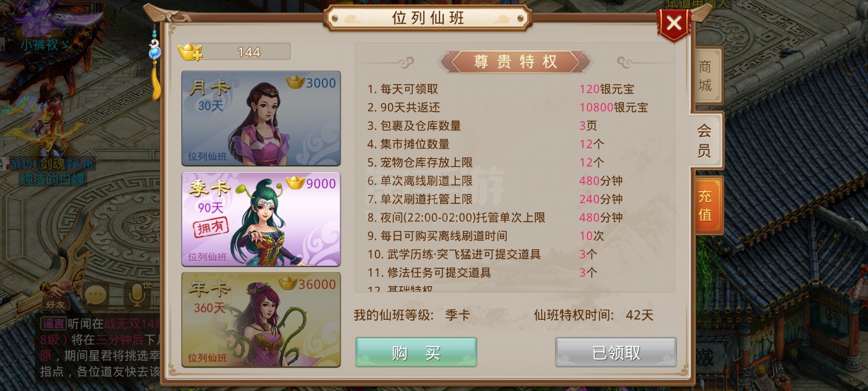The height and width of the screenshot is (391, 868).
Task: Click the gold ingot on 月卡 price
Action: coord(295,82)
